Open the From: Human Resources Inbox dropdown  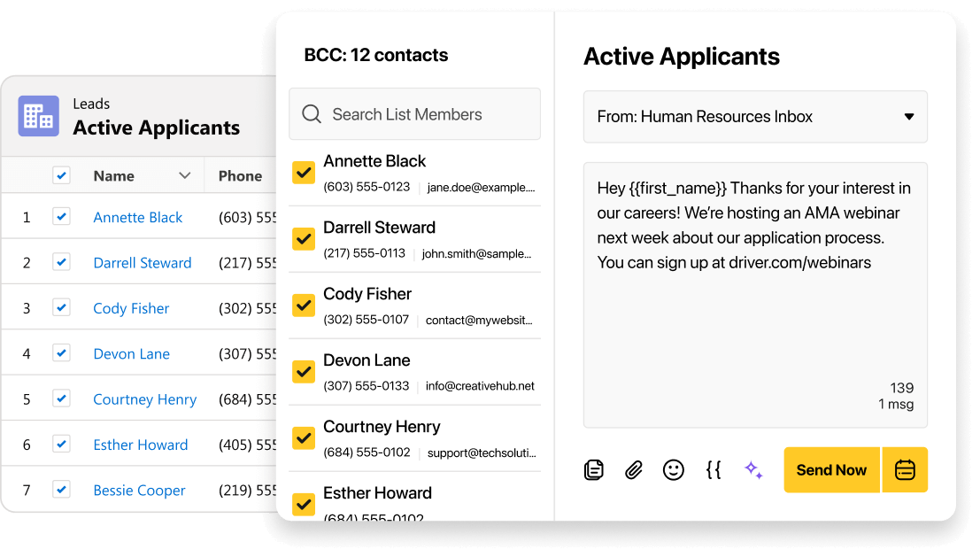[x=755, y=116]
